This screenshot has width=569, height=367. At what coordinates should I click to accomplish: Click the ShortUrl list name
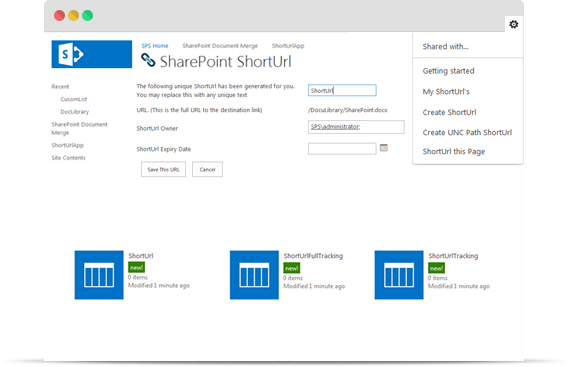[x=141, y=256]
